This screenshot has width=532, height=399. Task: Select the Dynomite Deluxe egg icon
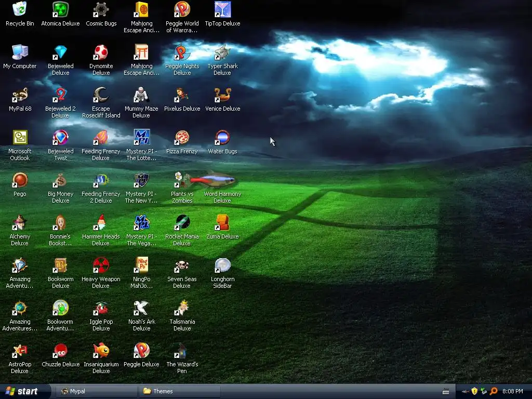[x=101, y=52]
